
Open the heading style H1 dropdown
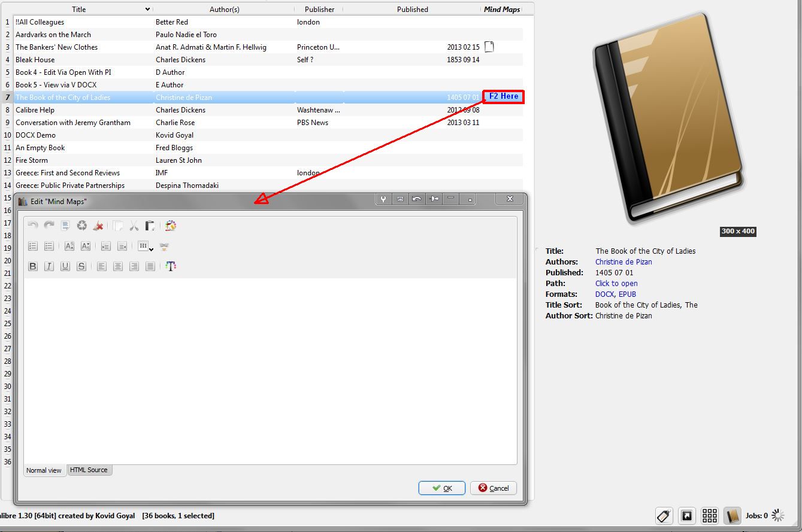[x=145, y=246]
